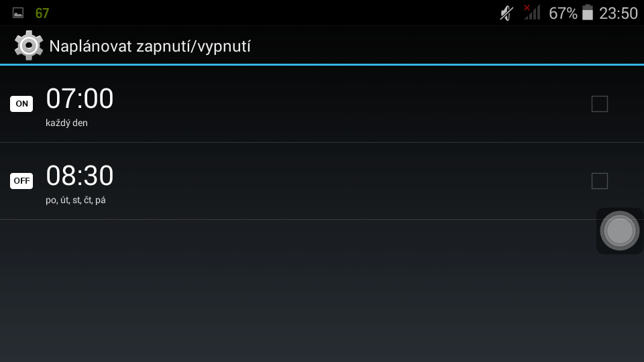Select the 'každý den' repeat label
The height and width of the screenshot is (362, 644).
[66, 123]
